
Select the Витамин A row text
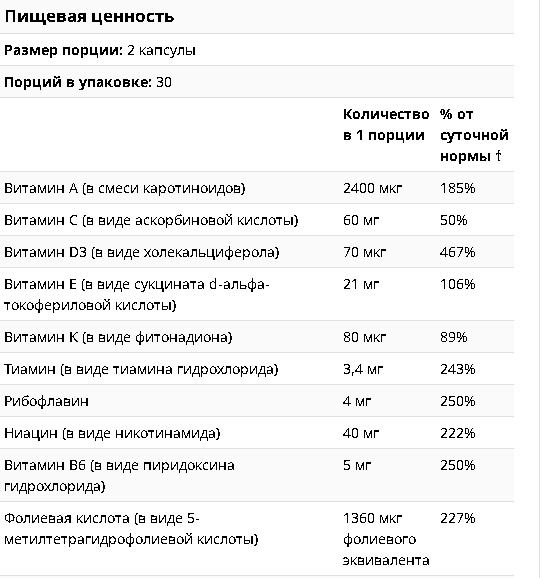pyautogui.click(x=125, y=188)
